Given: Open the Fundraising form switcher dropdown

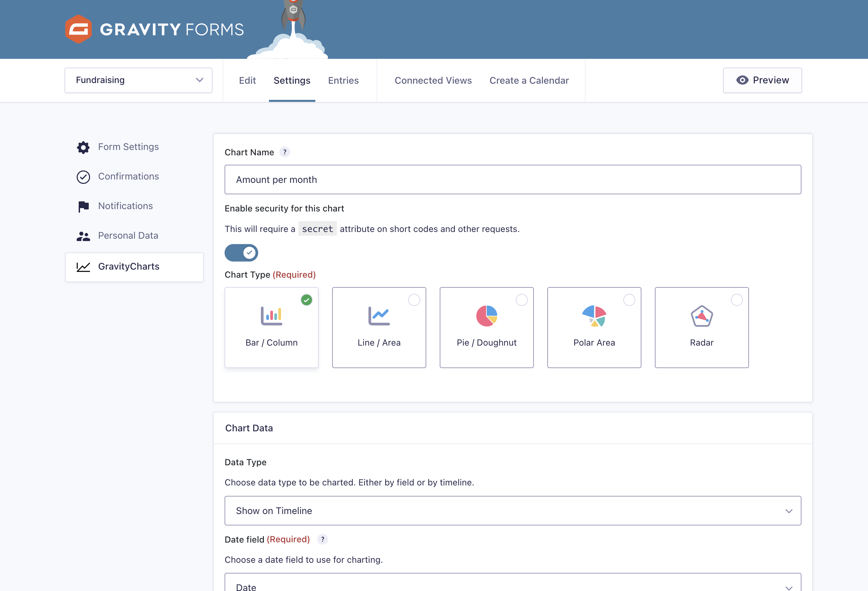Looking at the screenshot, I should 138,80.
